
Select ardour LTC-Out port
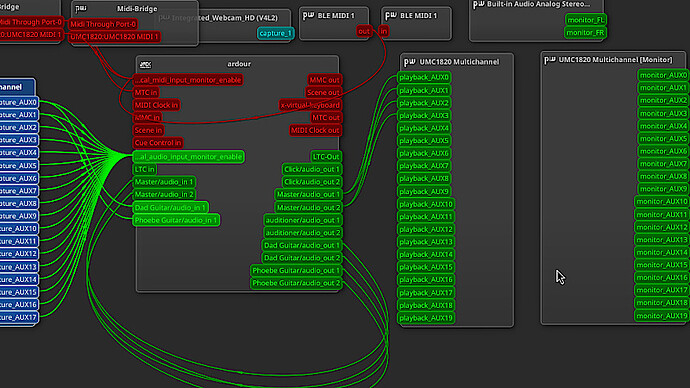[x=326, y=157]
